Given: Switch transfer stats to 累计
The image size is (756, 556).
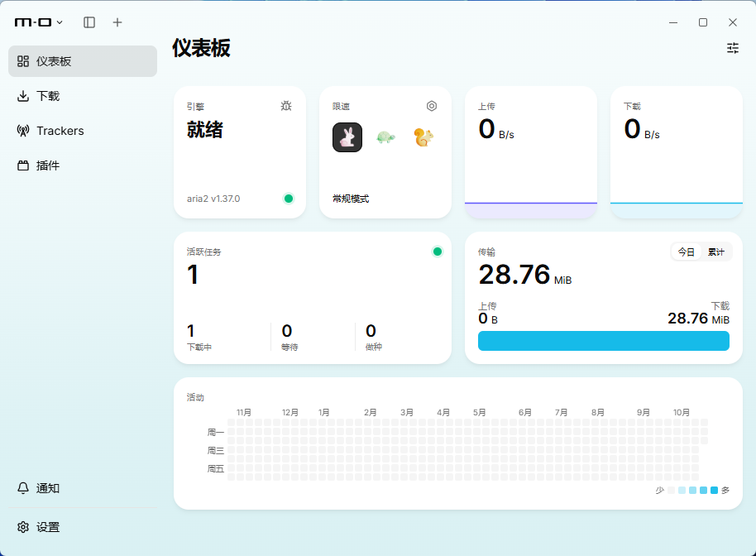Looking at the screenshot, I should pos(716,252).
